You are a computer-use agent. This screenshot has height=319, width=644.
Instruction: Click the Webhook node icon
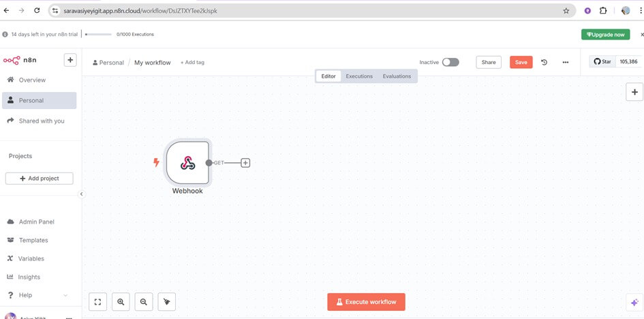187,163
